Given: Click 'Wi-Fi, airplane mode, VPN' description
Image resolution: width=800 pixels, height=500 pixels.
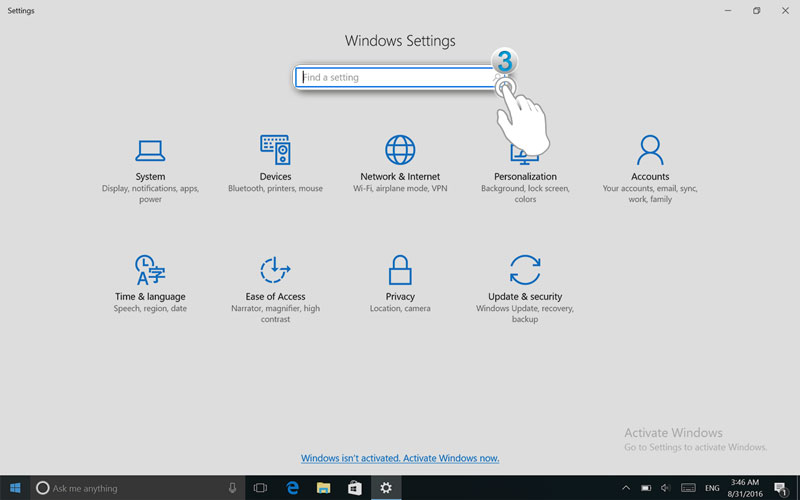Looking at the screenshot, I should [400, 188].
